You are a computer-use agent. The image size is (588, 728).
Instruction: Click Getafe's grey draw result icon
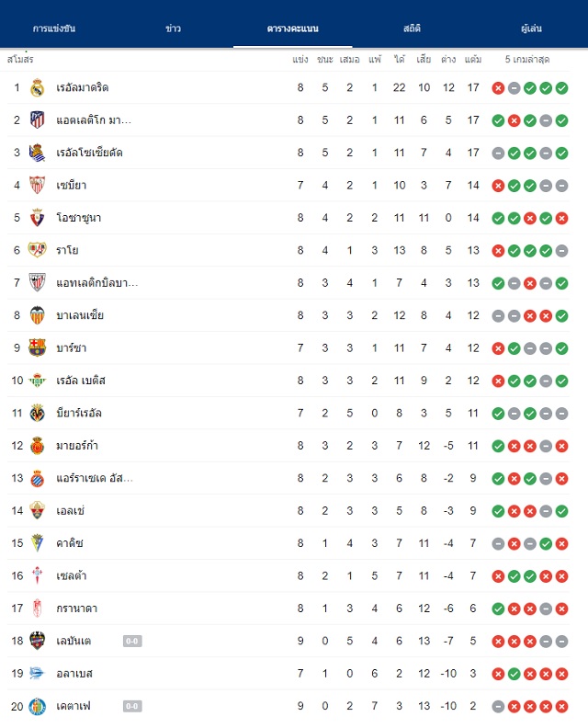pyautogui.click(x=498, y=707)
